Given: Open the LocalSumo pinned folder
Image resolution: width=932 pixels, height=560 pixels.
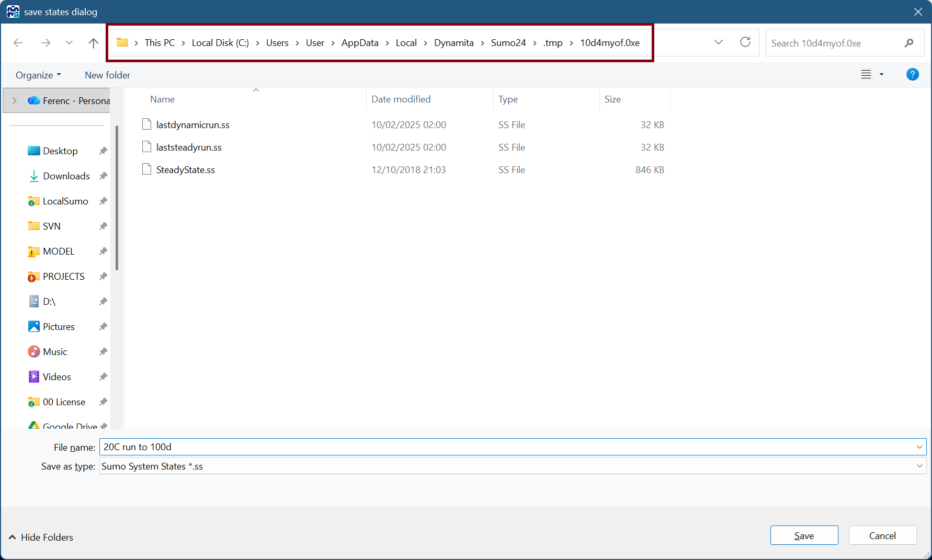Looking at the screenshot, I should pyautogui.click(x=65, y=201).
